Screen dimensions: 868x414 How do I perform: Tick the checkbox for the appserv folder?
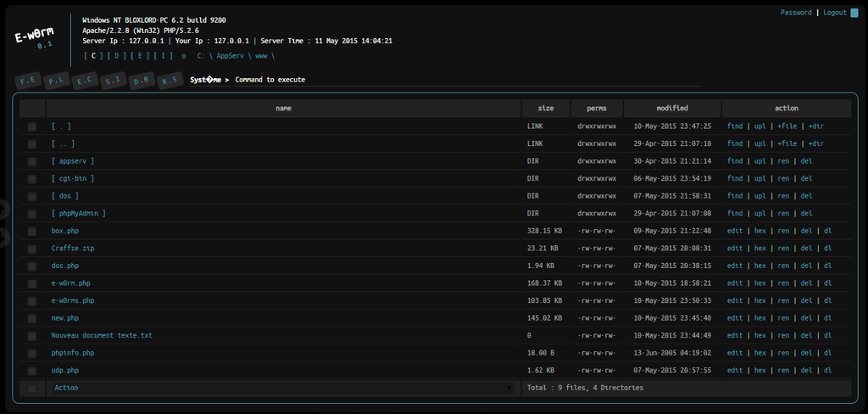[x=32, y=161]
